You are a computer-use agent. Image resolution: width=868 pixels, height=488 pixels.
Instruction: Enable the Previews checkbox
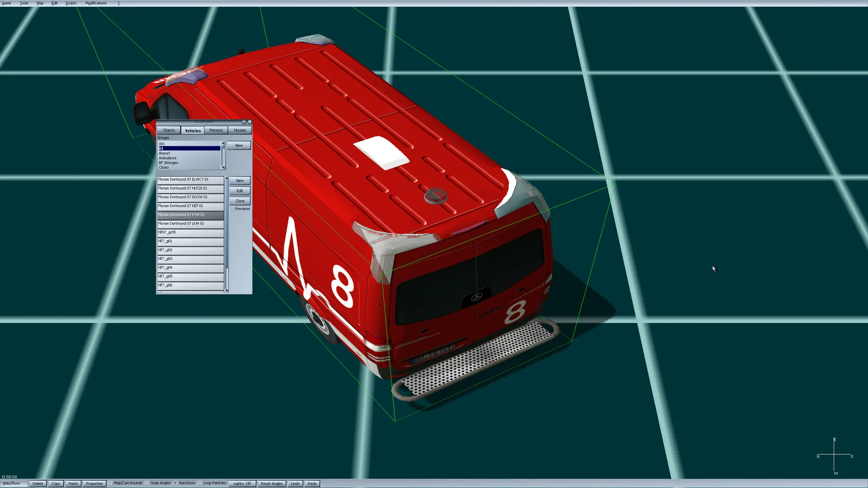232,209
